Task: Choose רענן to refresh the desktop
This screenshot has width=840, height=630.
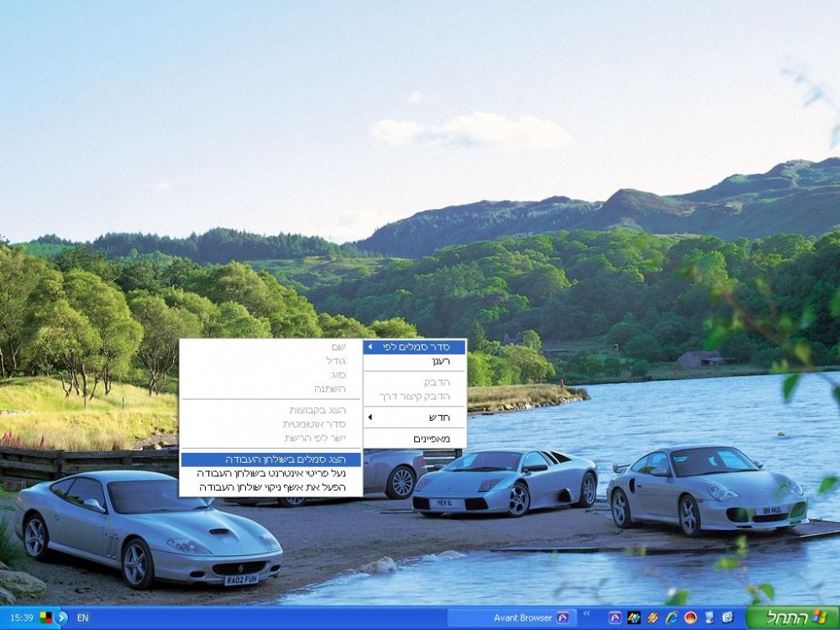Action: tap(415, 361)
